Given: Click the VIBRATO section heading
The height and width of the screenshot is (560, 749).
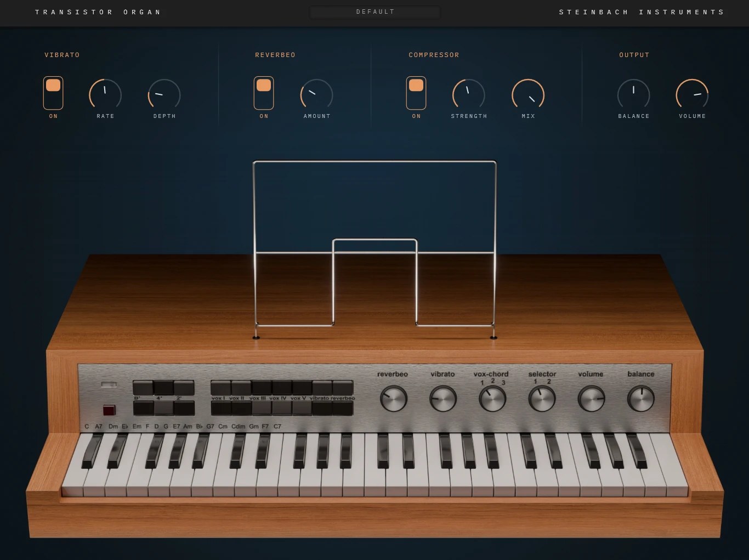Looking at the screenshot, I should pos(62,55).
